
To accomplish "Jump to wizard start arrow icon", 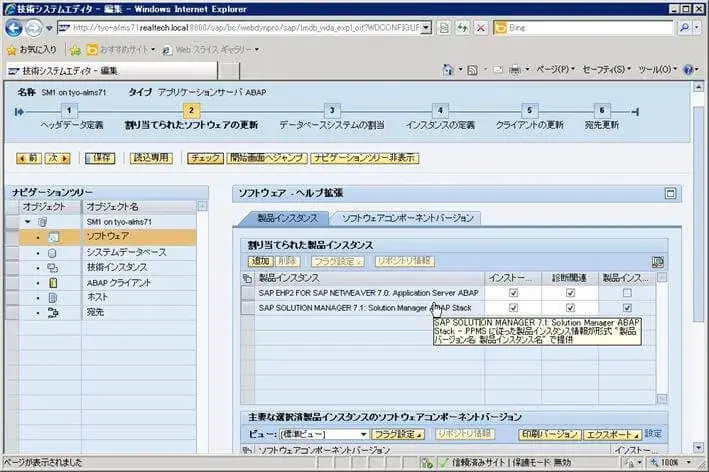I will tap(19, 112).
